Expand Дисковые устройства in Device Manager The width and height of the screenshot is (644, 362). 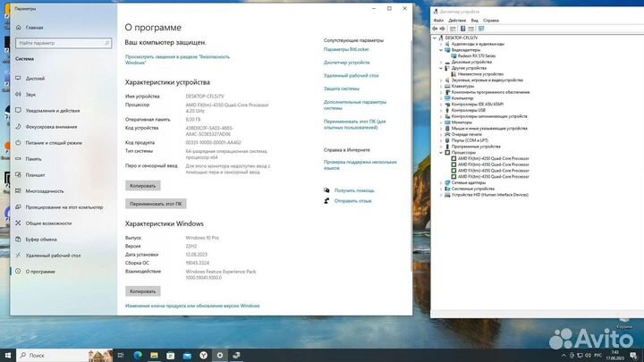pos(441,62)
